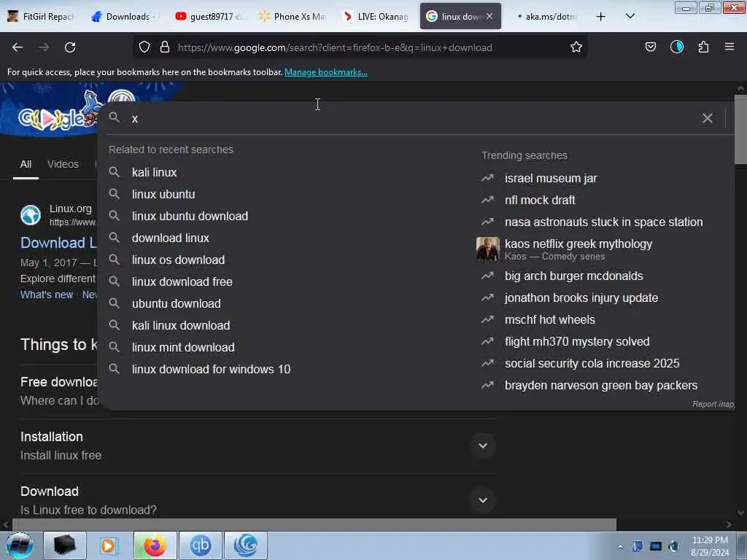Choose suggestion 'linux download free'
The height and width of the screenshot is (560, 747).
coord(182,282)
